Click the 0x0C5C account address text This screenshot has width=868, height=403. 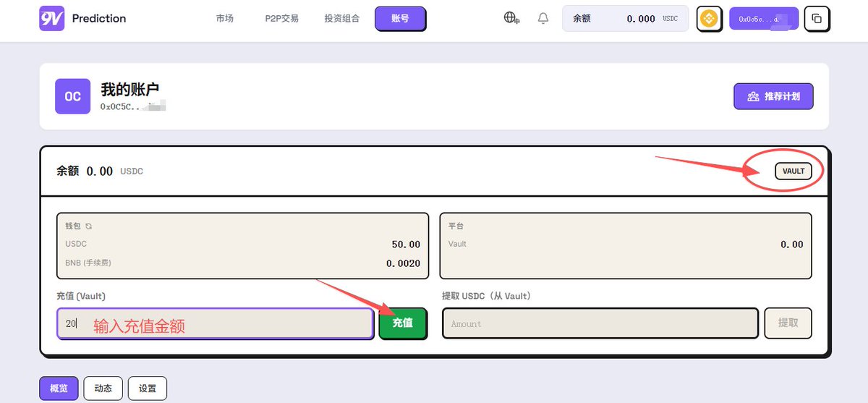pyautogui.click(x=133, y=106)
